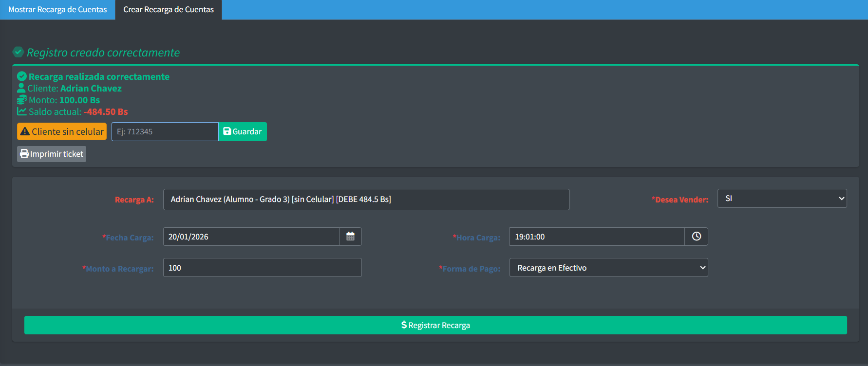This screenshot has height=366, width=868.
Task: Focus the cell phone number input field
Action: [x=165, y=131]
